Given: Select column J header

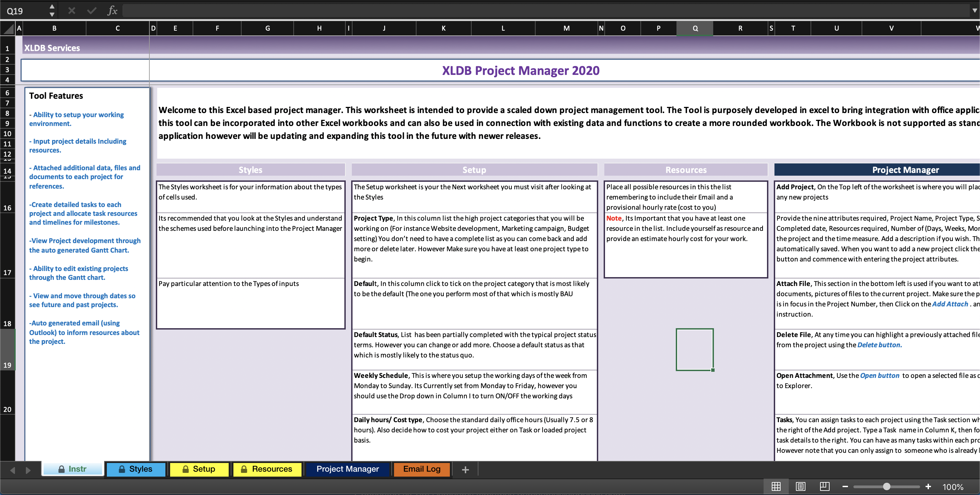Looking at the screenshot, I should click(384, 28).
